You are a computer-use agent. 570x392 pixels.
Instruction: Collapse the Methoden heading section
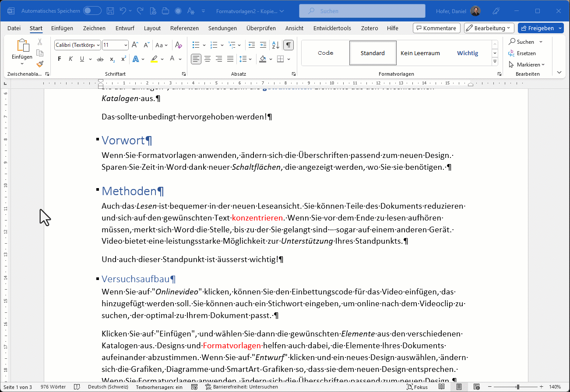[x=97, y=189]
